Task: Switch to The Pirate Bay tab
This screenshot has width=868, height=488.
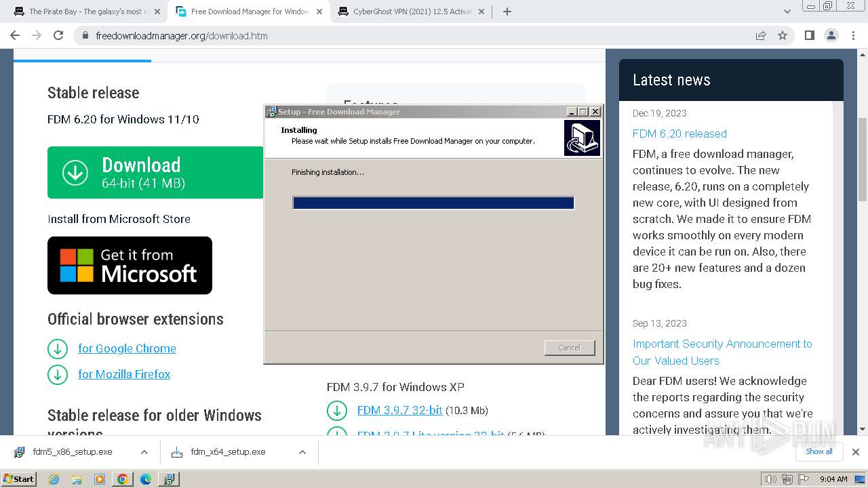Action: (85, 12)
